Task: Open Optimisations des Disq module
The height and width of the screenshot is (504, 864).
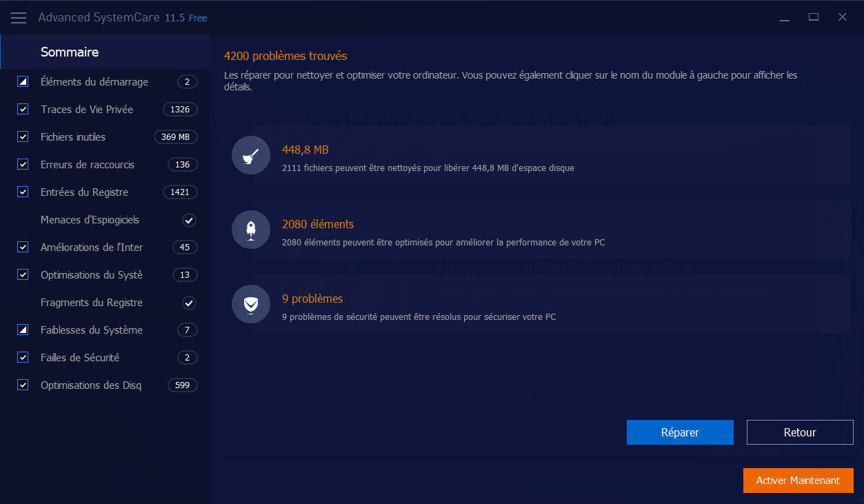Action: (91, 385)
